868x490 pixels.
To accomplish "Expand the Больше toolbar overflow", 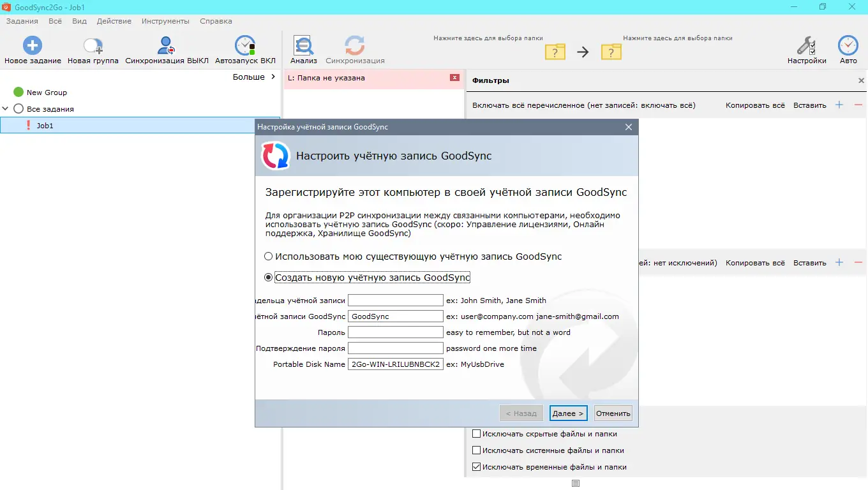I will tap(255, 77).
